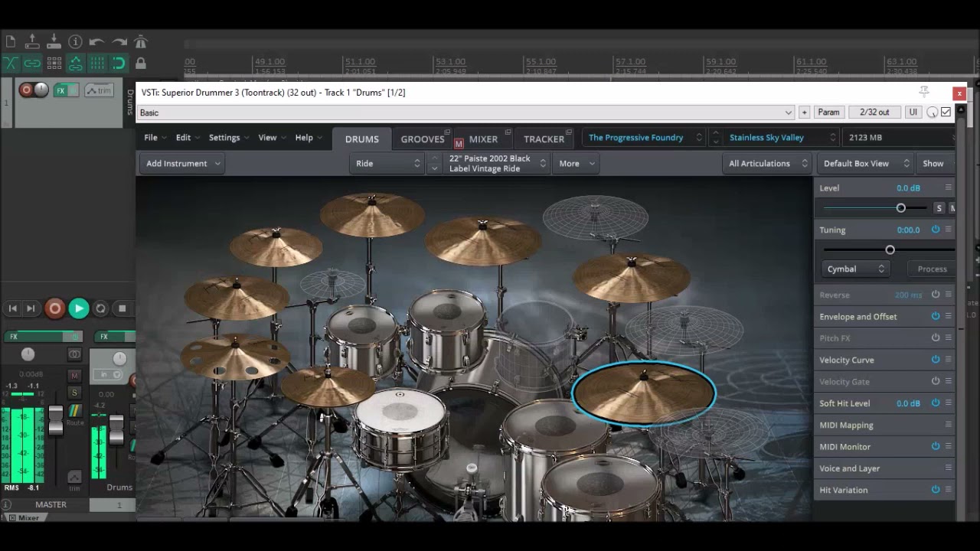Viewport: 980px width, 551px height.
Task: Open Drums track envelope trim button
Action: 98,90
